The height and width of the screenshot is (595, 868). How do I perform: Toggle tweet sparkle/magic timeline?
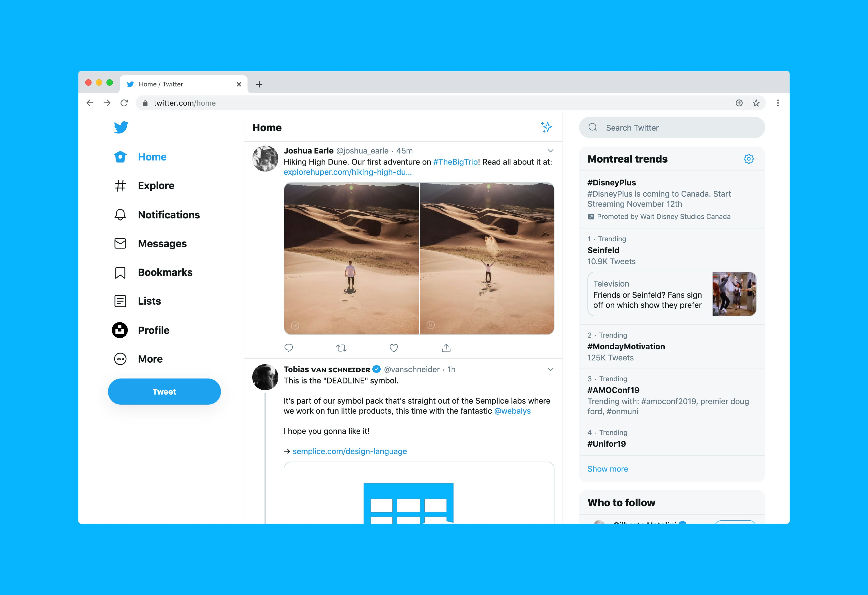(x=547, y=127)
